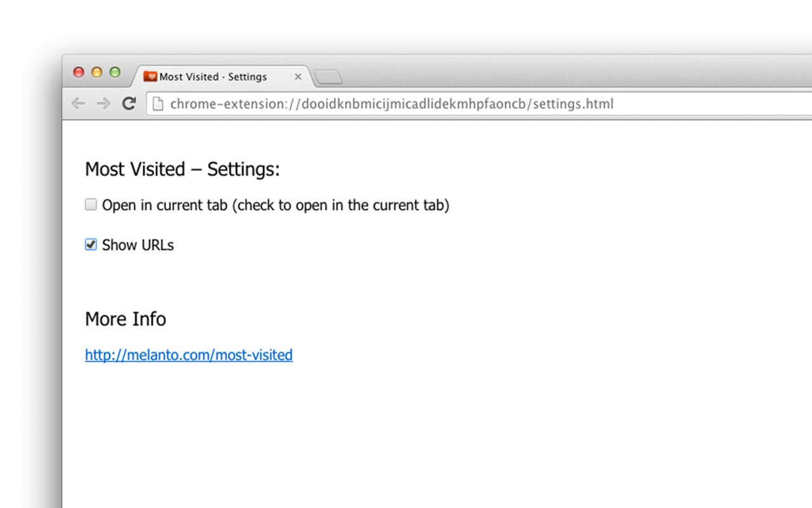The image size is (812, 508).
Task: Uncheck the Show URLs checkbox
Action: 91,244
